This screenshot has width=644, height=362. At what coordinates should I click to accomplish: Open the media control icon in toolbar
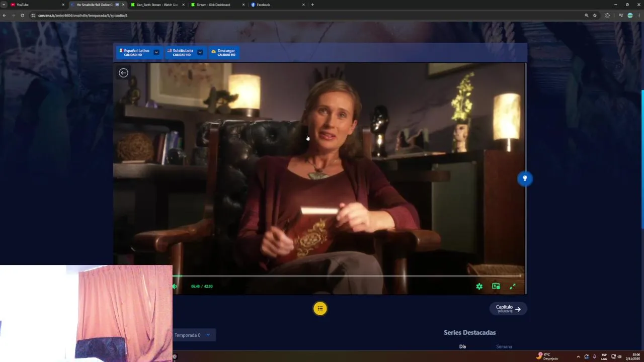point(621,16)
